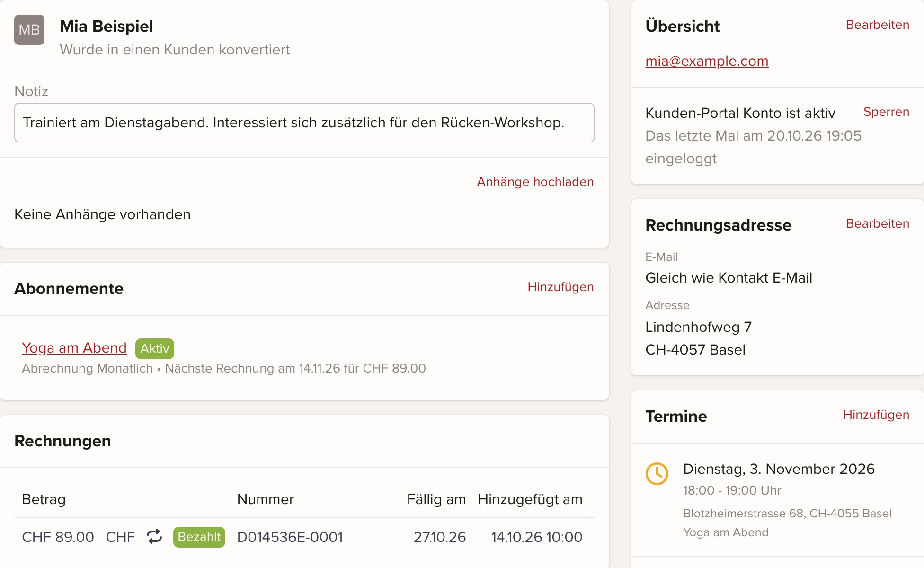Click the Nummer column header

coord(266,499)
